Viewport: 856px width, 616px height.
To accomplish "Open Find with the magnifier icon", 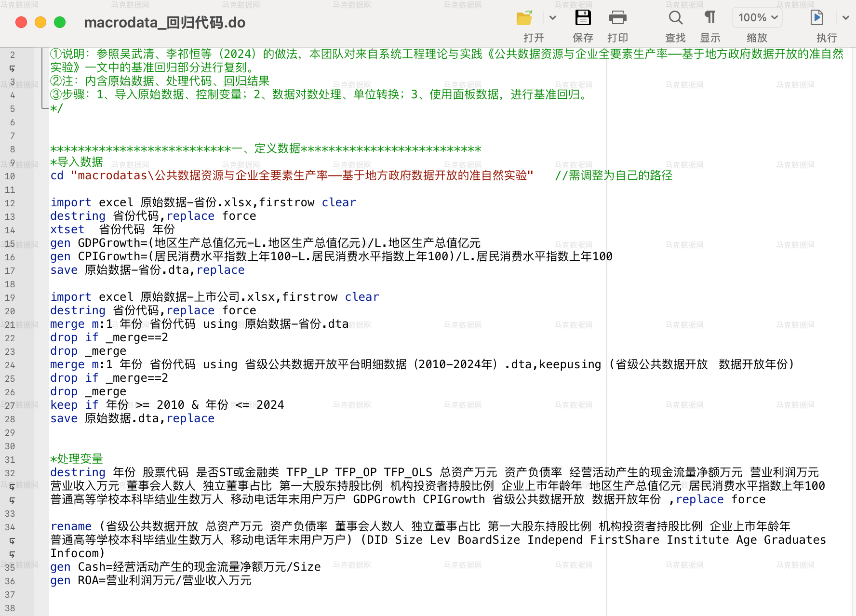I will point(675,18).
